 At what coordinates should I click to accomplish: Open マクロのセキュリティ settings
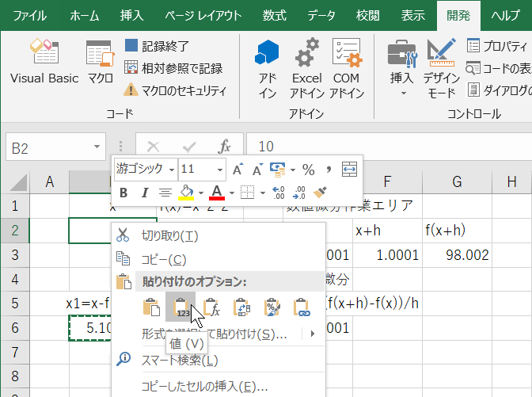coord(175,90)
